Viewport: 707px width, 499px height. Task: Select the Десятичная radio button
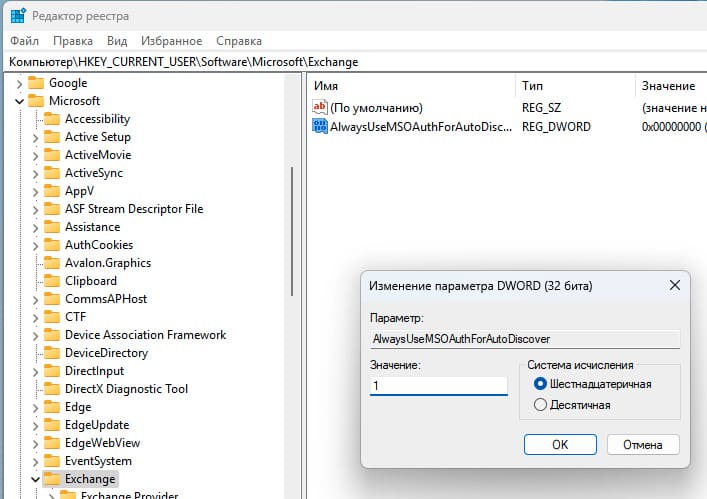click(541, 405)
